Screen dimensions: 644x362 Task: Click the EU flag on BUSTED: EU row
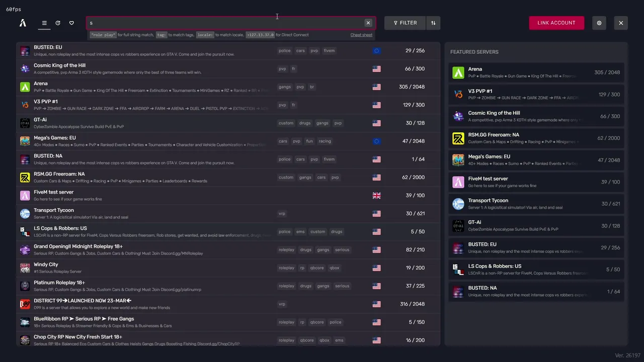click(x=376, y=51)
